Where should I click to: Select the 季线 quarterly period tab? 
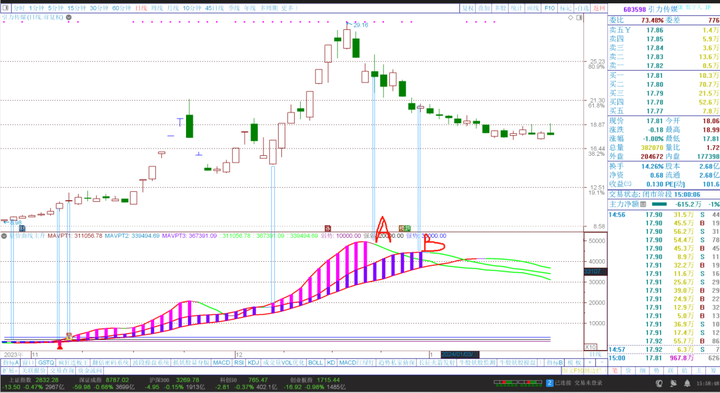pos(234,8)
